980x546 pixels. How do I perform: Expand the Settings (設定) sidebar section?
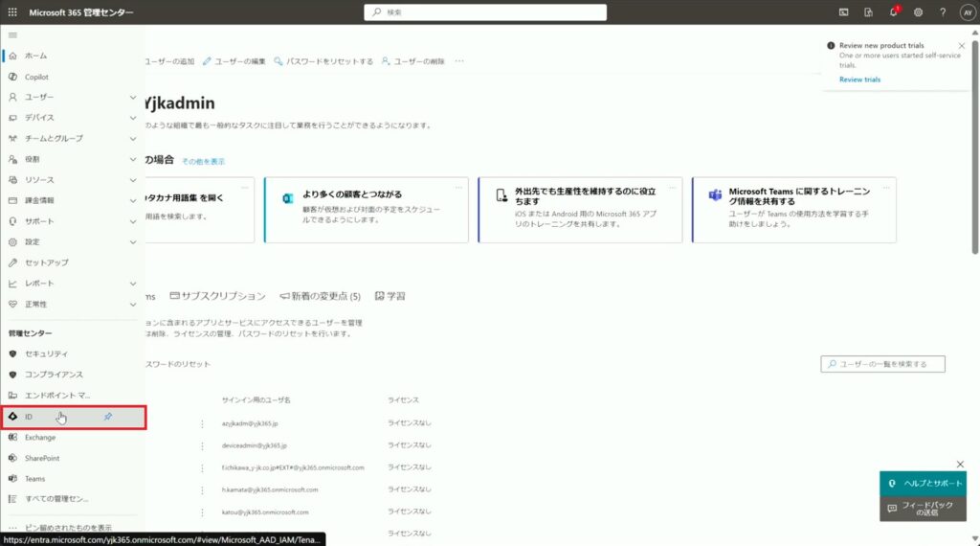pyautogui.click(x=132, y=242)
